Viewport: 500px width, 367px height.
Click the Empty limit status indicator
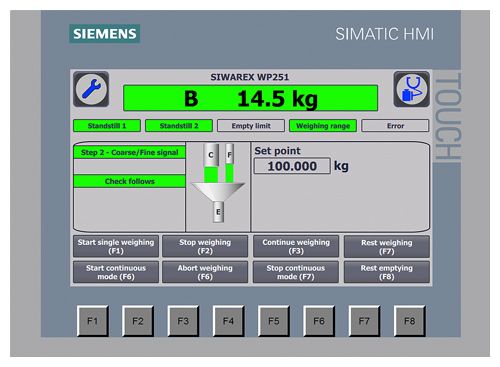coord(251,126)
